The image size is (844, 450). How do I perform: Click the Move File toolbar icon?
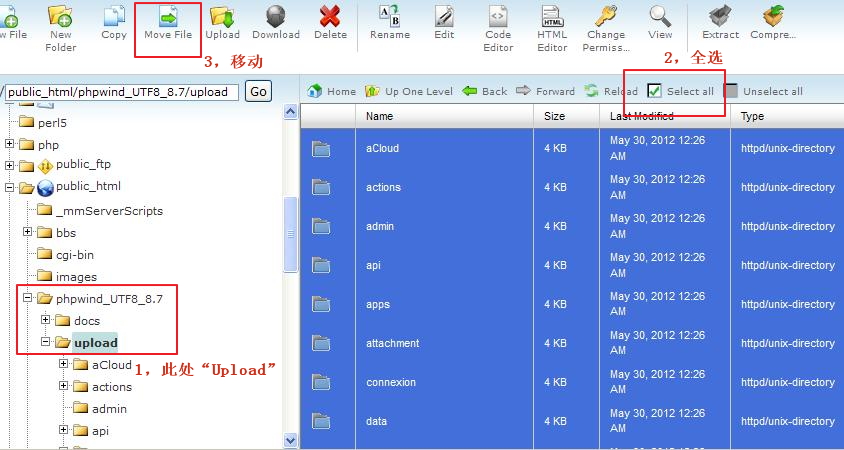[168, 16]
